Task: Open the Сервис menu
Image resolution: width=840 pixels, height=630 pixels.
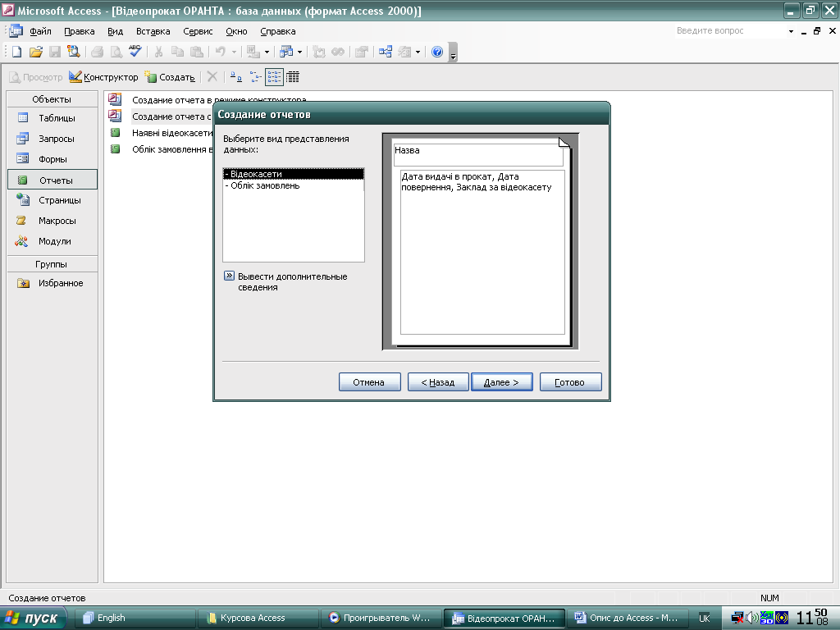Action: click(198, 31)
